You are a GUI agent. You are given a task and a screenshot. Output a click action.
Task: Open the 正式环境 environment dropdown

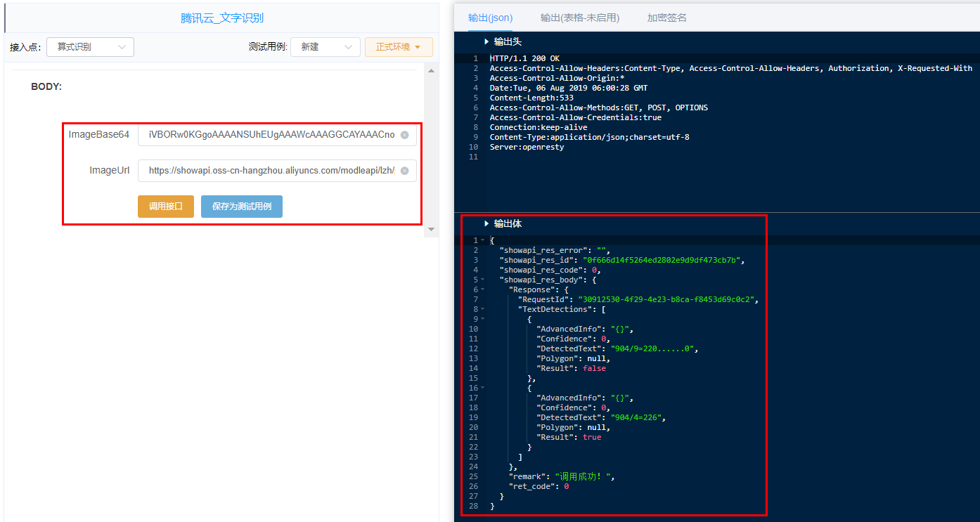[399, 47]
